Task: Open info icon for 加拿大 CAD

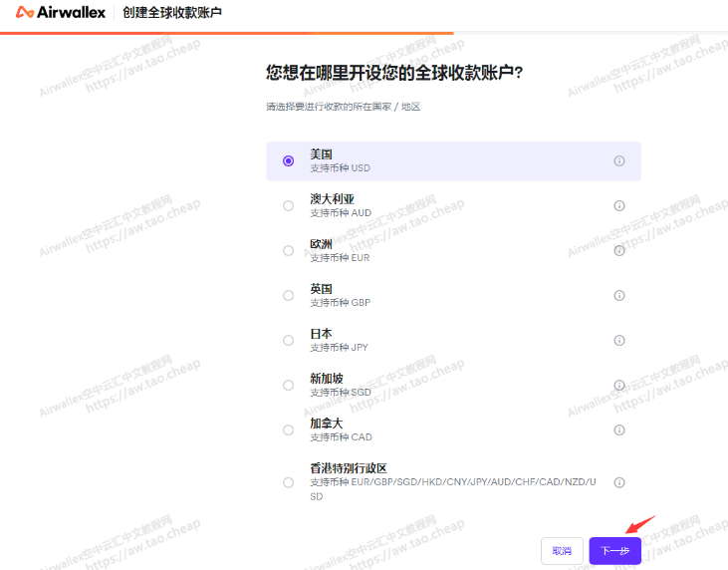Action: (619, 430)
